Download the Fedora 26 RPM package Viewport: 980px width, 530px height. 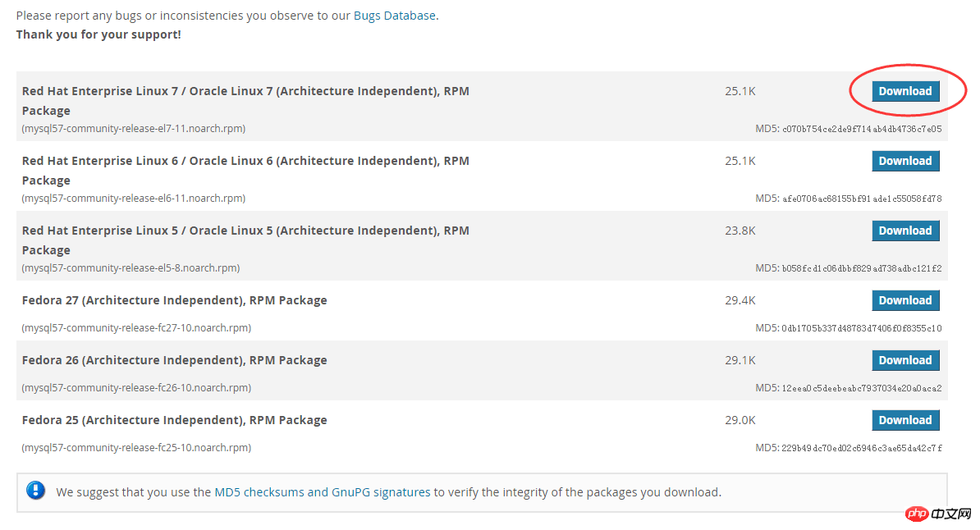click(905, 361)
